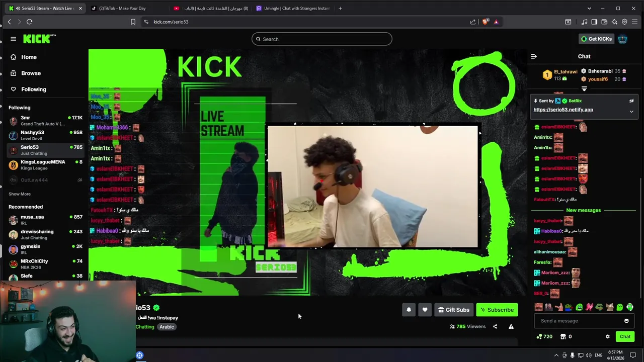The height and width of the screenshot is (362, 644).
Task: Toggle stream notifications bell
Action: point(409,310)
